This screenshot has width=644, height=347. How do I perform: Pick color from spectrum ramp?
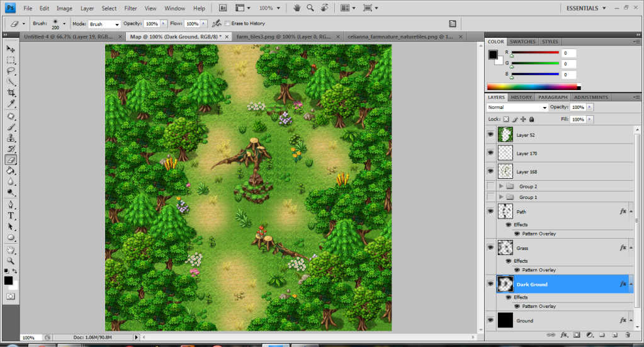point(533,87)
